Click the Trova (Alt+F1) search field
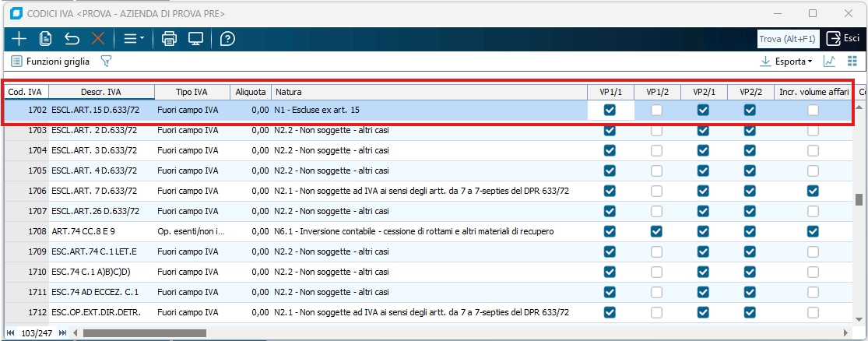868x341 pixels. point(788,39)
